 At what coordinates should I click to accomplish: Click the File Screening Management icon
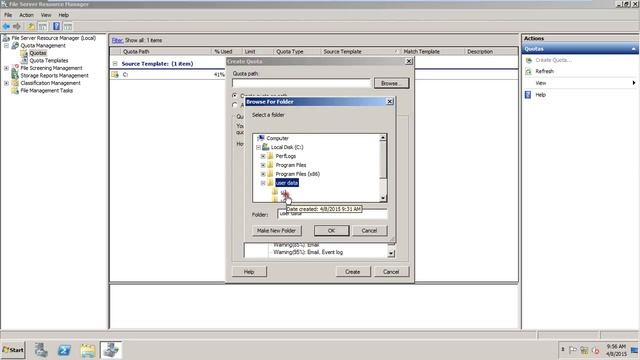click(15, 68)
